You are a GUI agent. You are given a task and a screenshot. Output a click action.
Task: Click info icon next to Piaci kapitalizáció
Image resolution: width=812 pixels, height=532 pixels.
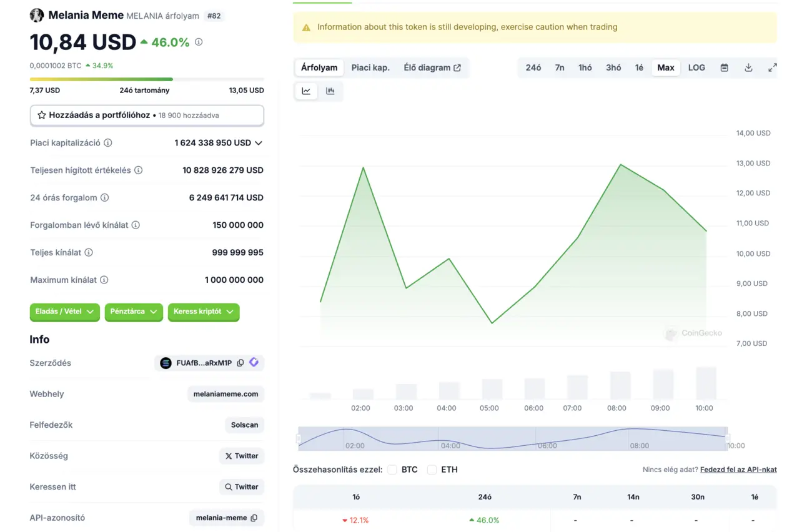[108, 143]
